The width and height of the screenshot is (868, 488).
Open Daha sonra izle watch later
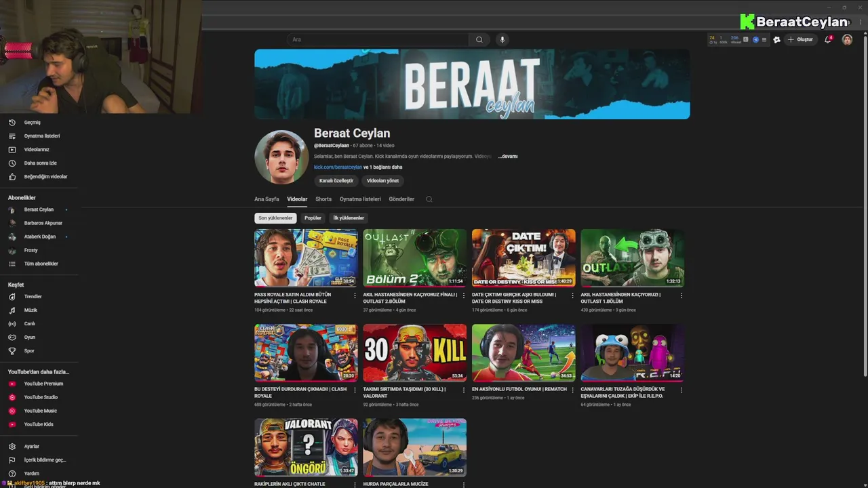[x=34, y=163]
